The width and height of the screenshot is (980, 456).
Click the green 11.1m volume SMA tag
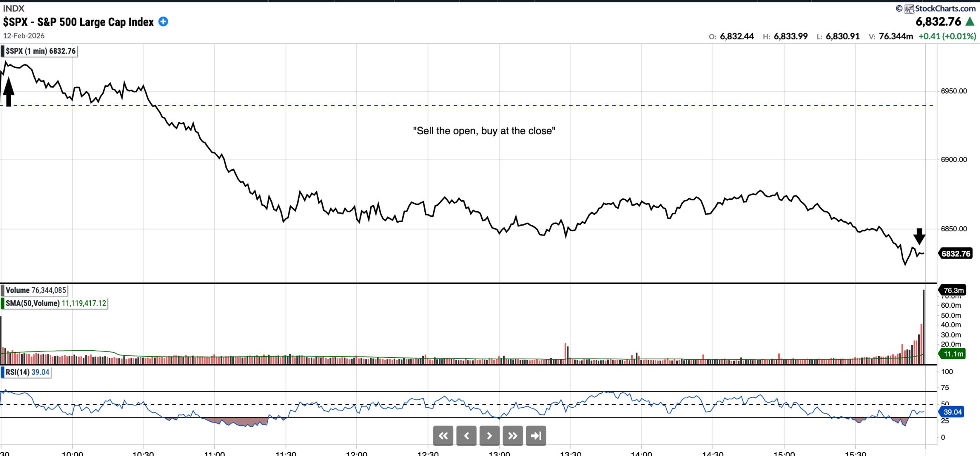click(953, 354)
